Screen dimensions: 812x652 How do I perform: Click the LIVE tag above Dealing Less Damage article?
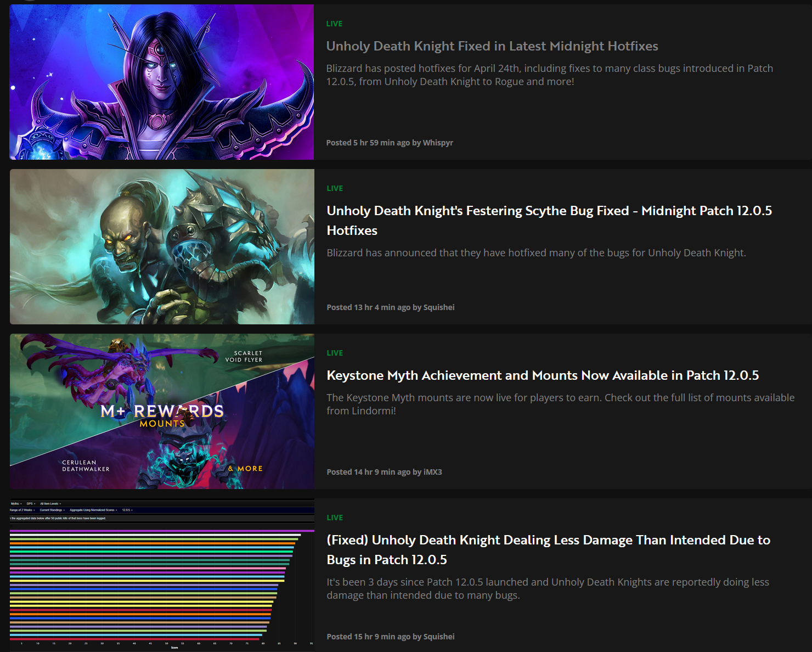point(335,518)
